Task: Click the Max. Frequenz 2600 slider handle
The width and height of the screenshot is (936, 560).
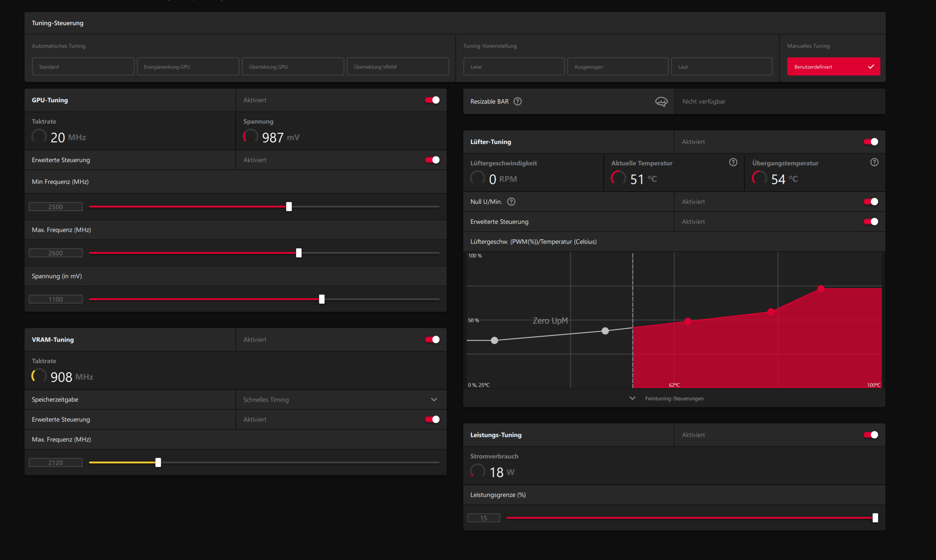Action: coord(299,253)
